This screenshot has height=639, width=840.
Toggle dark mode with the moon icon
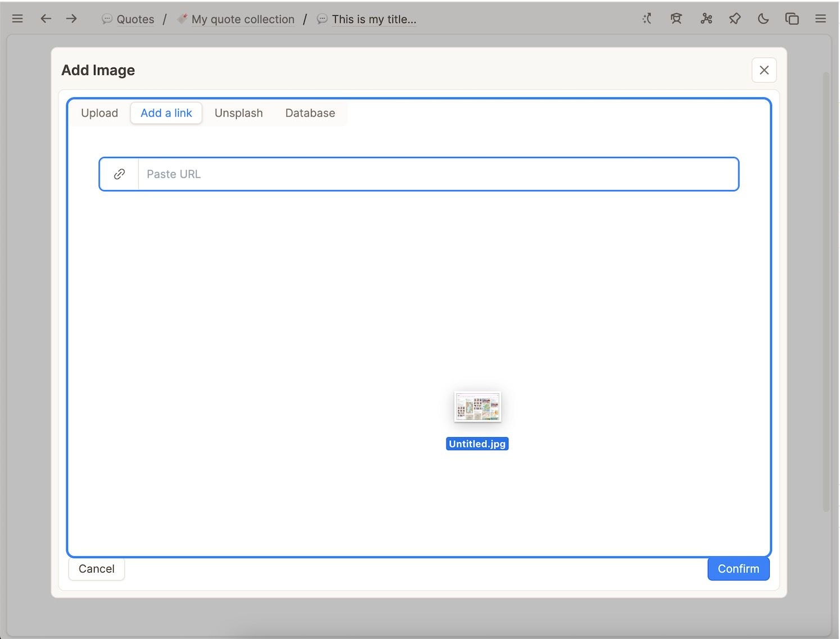pyautogui.click(x=763, y=19)
